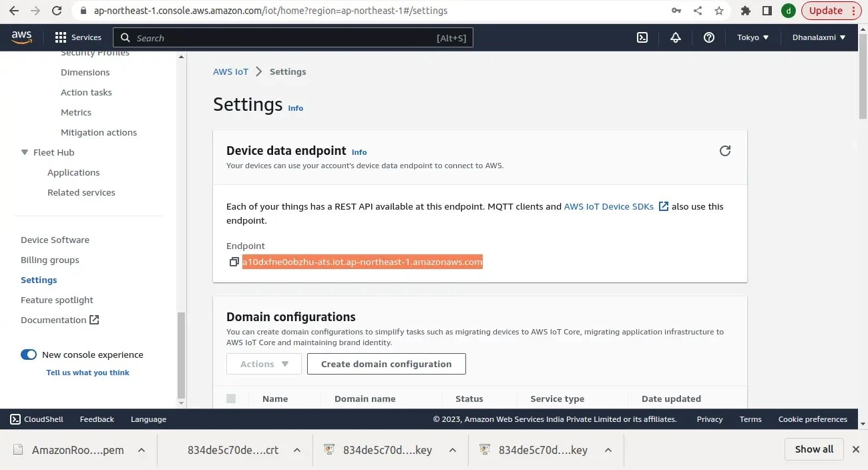Collapse the Fleet Hub section
The width and height of the screenshot is (868, 470).
25,152
